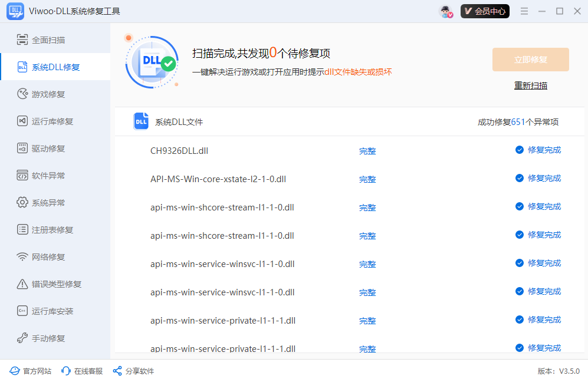Select the 系统异常 system exception gear icon
588x382 pixels.
[x=22, y=202]
